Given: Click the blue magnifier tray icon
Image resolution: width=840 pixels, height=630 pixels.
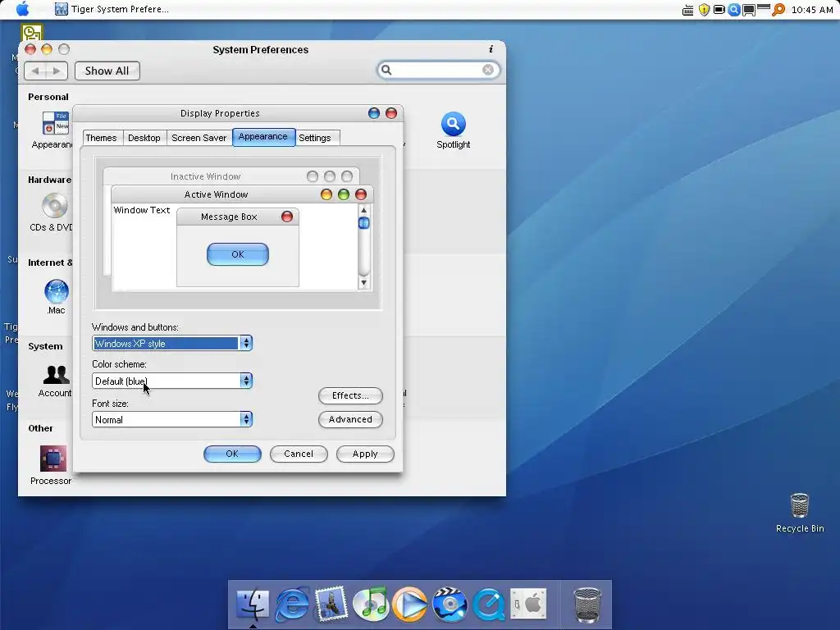Looking at the screenshot, I should tap(734, 10).
